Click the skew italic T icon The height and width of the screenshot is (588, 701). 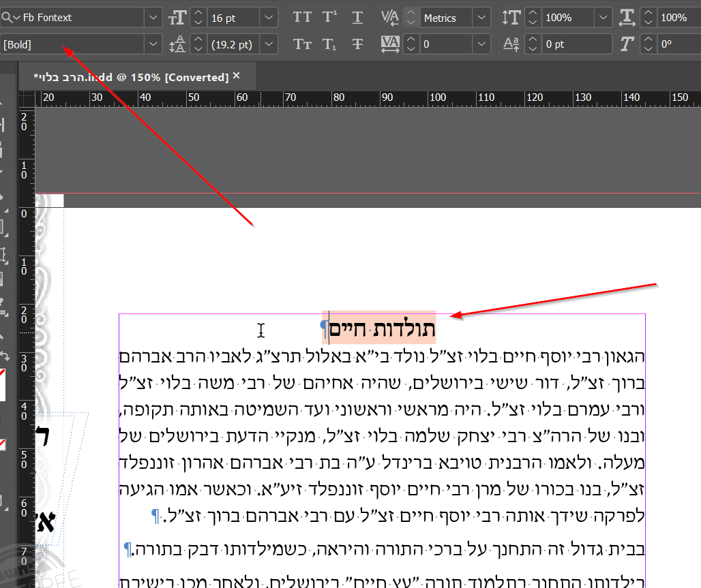click(627, 44)
